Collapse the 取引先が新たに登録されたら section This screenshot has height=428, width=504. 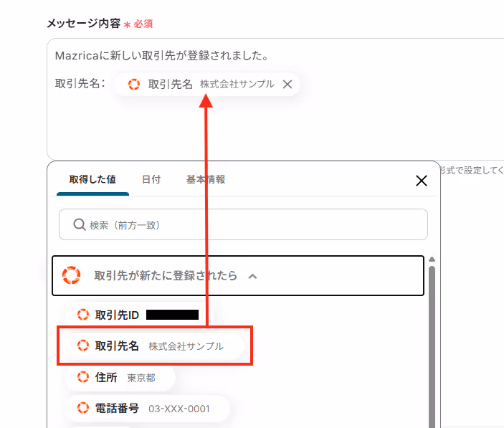coord(238,276)
